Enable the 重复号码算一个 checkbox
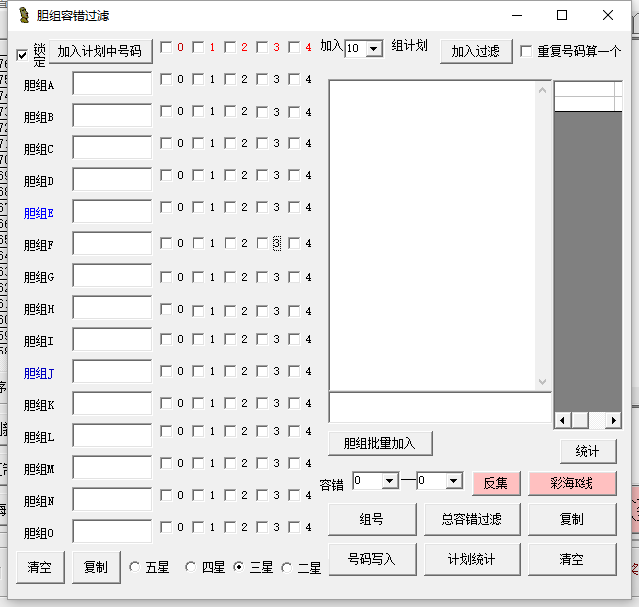This screenshot has width=639, height=607. (x=526, y=52)
